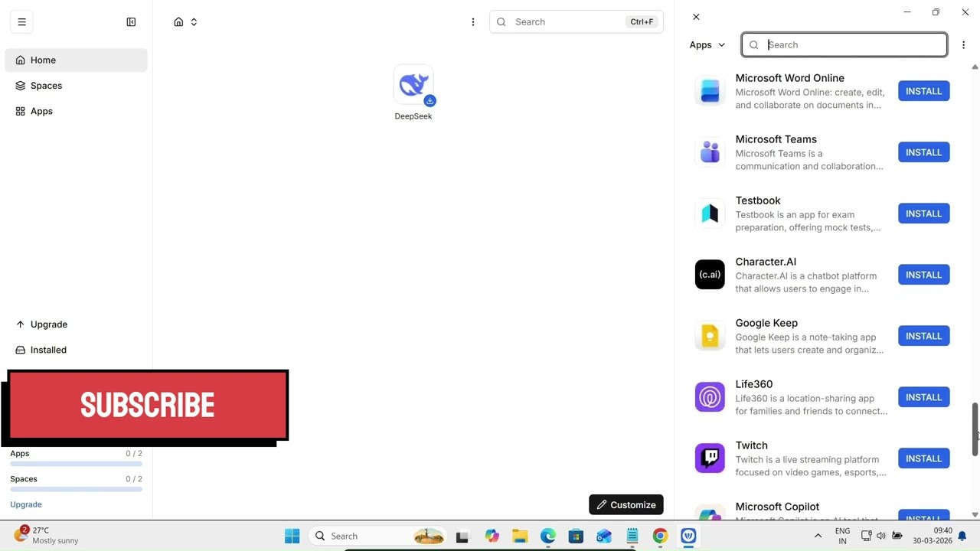The height and width of the screenshot is (551, 980).
Task: Close the app store panel
Action: 696,17
